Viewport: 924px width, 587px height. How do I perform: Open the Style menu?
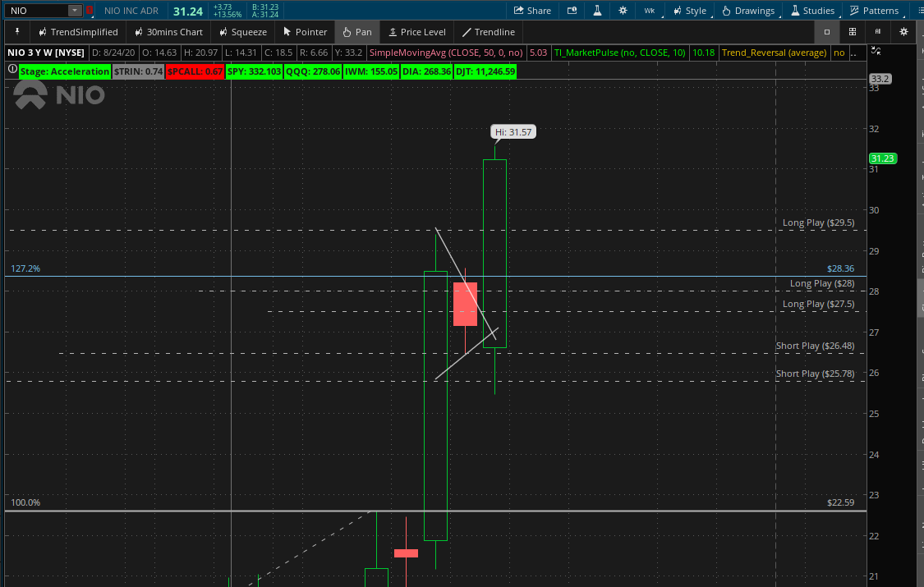click(689, 11)
